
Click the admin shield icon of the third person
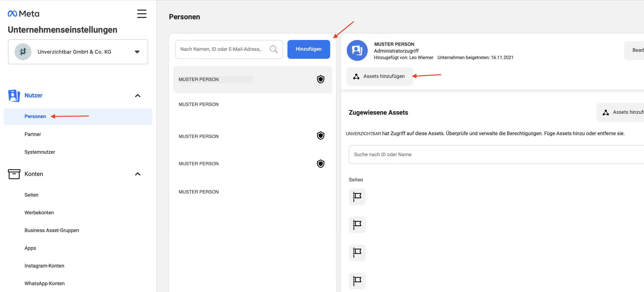[x=320, y=136]
